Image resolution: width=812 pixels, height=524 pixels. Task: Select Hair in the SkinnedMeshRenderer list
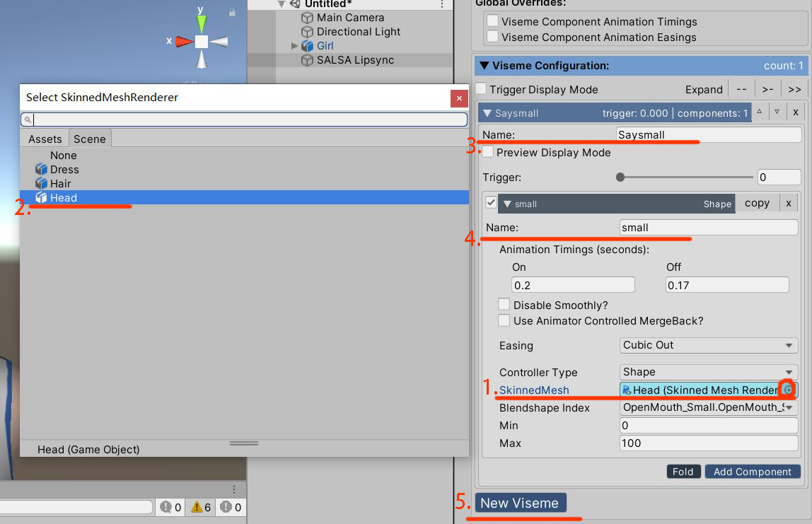point(61,183)
